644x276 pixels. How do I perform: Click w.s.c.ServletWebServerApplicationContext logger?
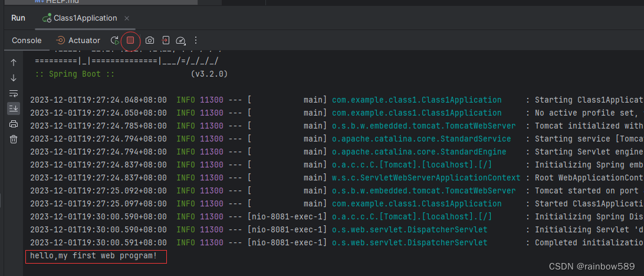point(426,178)
